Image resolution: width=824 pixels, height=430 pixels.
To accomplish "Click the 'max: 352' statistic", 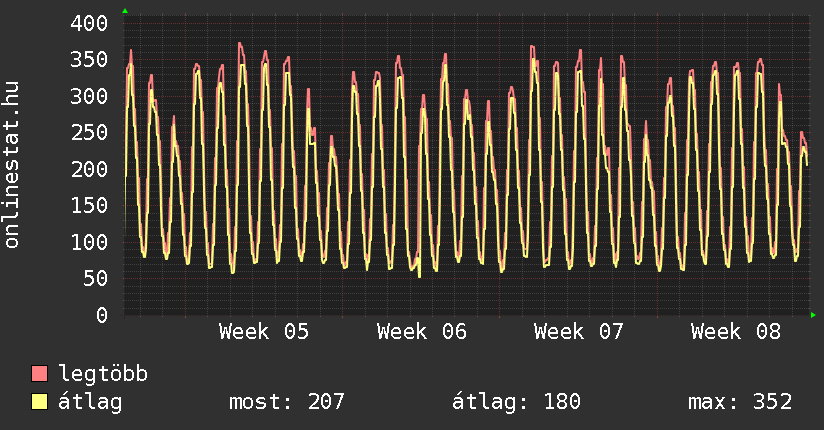I will (x=740, y=402).
